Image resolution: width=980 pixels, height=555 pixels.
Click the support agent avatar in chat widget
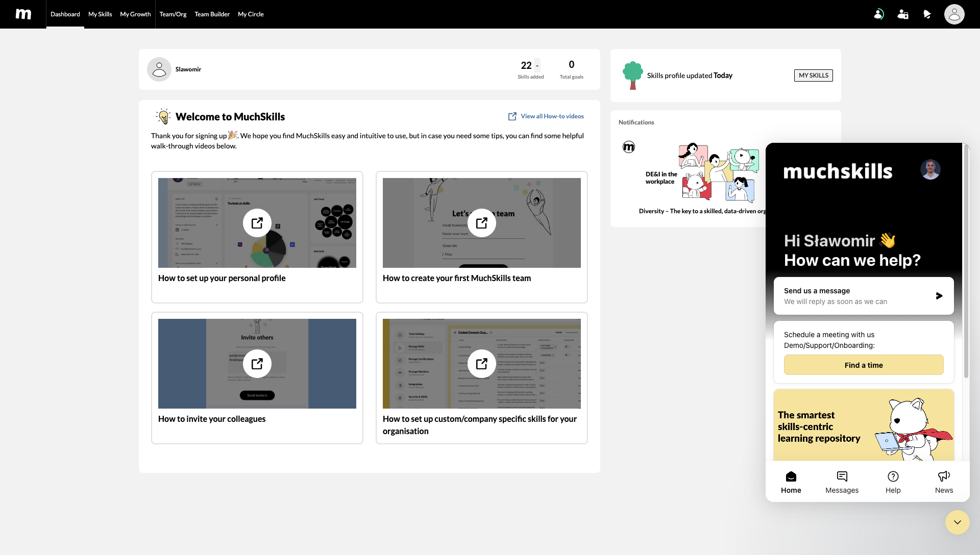coord(930,169)
